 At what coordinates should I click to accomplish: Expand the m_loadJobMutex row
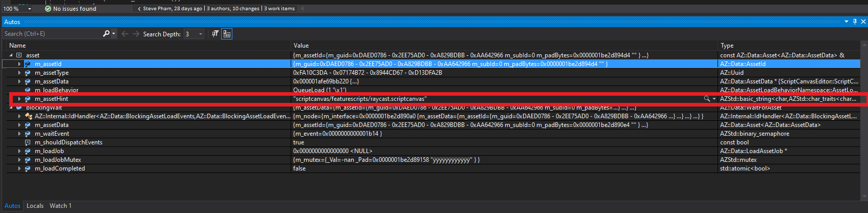[19, 160]
